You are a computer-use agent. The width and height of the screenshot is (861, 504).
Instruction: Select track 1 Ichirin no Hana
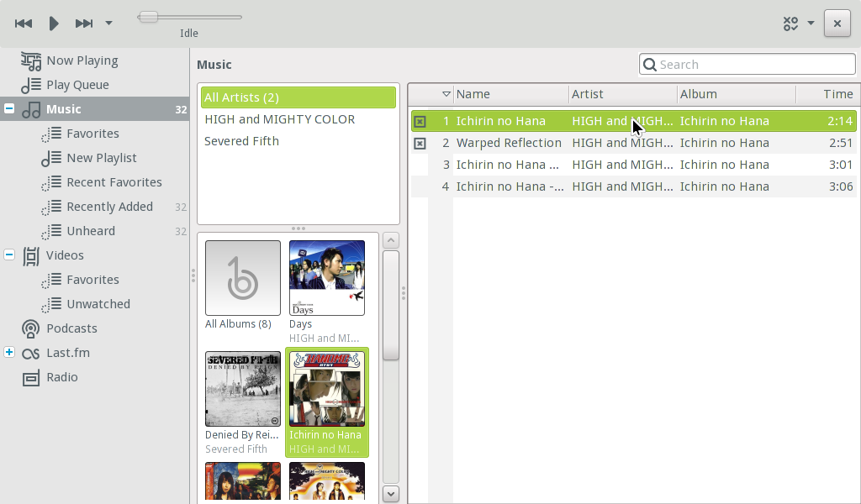(634, 121)
